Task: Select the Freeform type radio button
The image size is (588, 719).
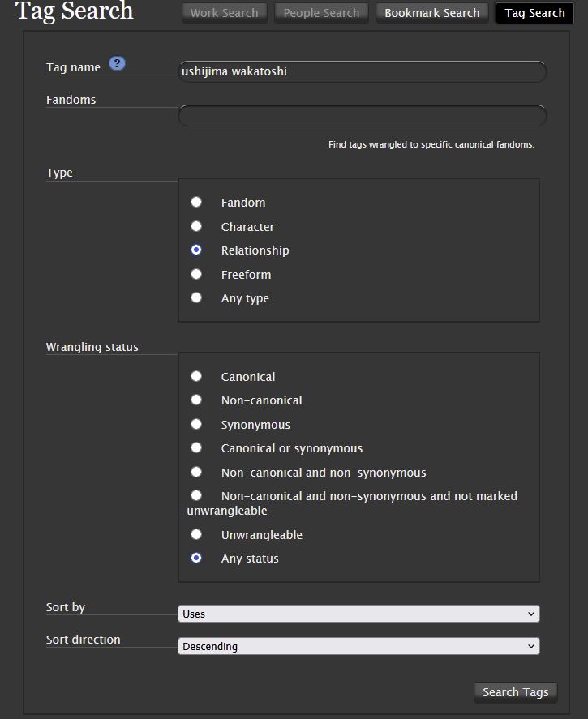Action: [x=196, y=274]
